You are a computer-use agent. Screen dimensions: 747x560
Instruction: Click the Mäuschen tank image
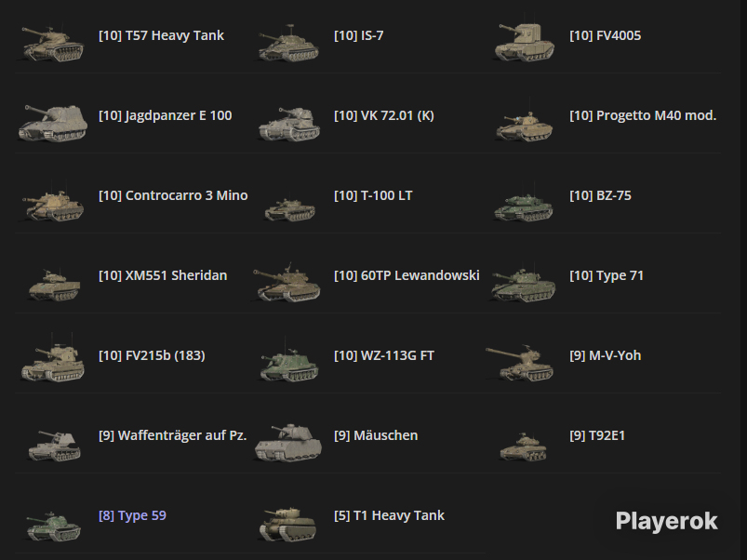point(288,443)
